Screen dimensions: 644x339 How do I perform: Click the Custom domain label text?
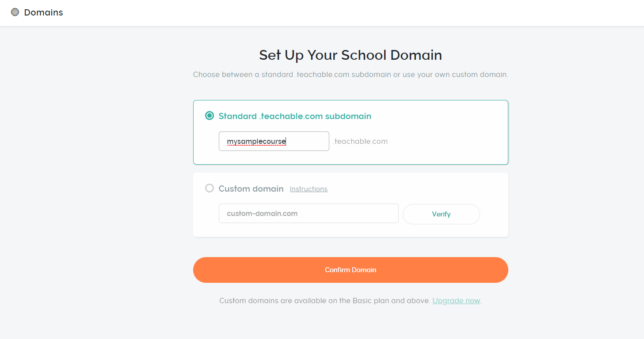pyautogui.click(x=251, y=189)
